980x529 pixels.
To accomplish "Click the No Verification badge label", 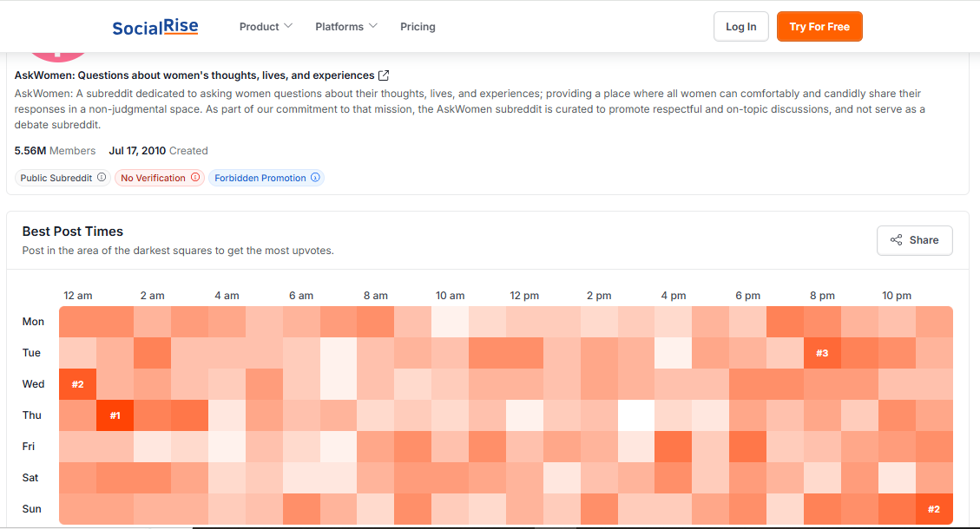I will 153,178.
